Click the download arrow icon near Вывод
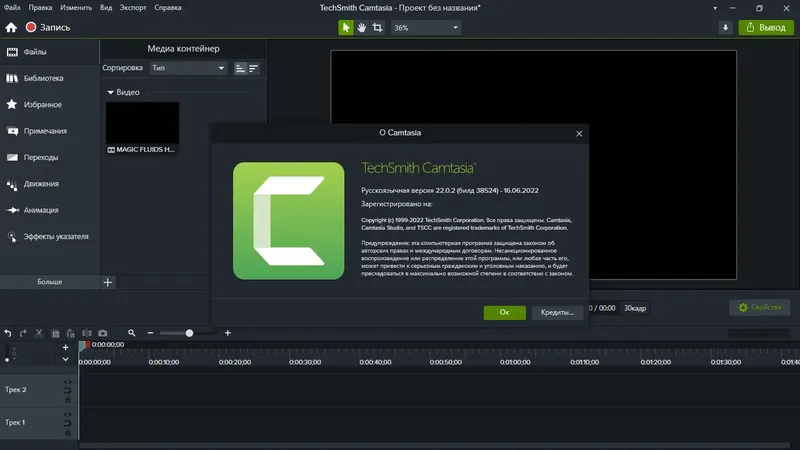 [726, 28]
